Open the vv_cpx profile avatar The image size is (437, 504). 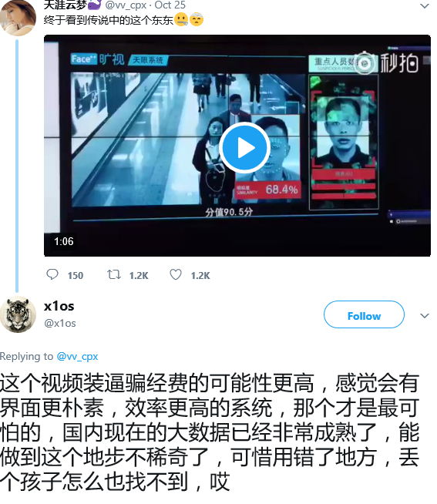click(18, 18)
